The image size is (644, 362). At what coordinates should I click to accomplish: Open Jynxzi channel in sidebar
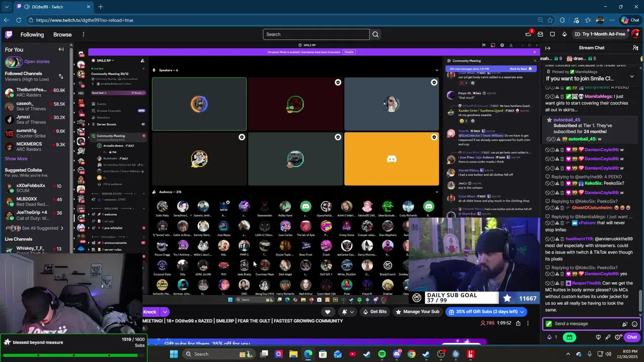point(35,120)
